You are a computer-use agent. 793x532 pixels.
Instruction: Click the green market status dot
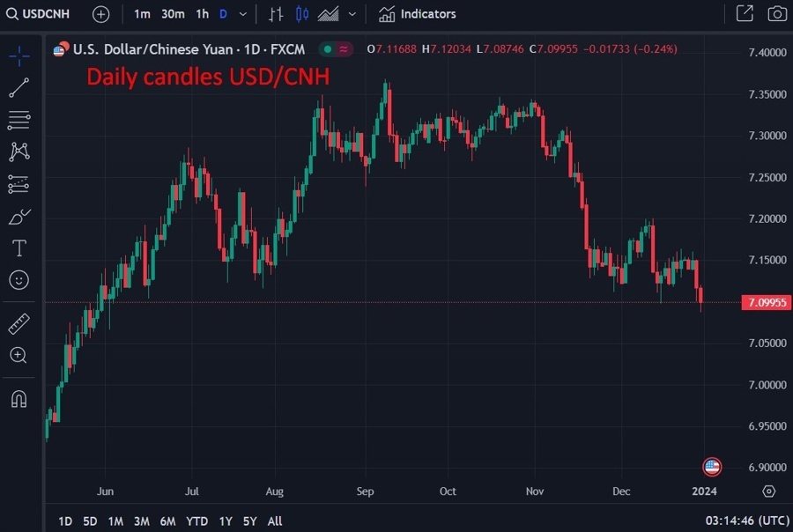tap(327, 49)
